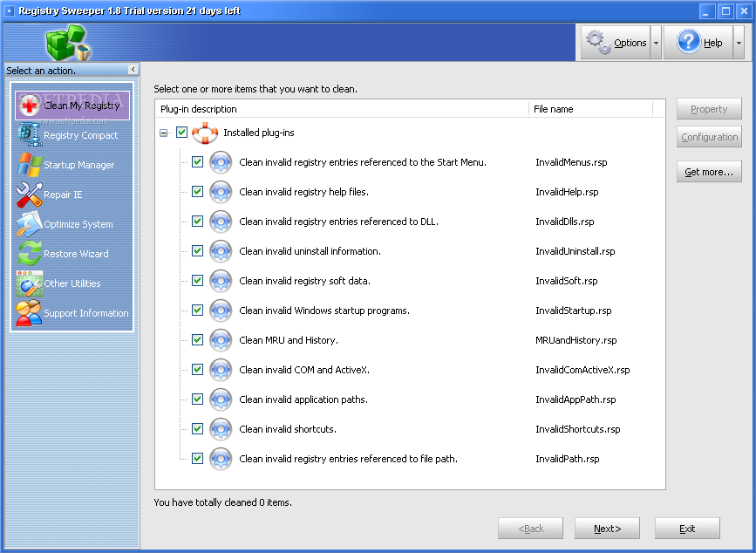Uncheck entries referenced to file path checkbox
This screenshot has height=553, width=756.
pos(197,459)
